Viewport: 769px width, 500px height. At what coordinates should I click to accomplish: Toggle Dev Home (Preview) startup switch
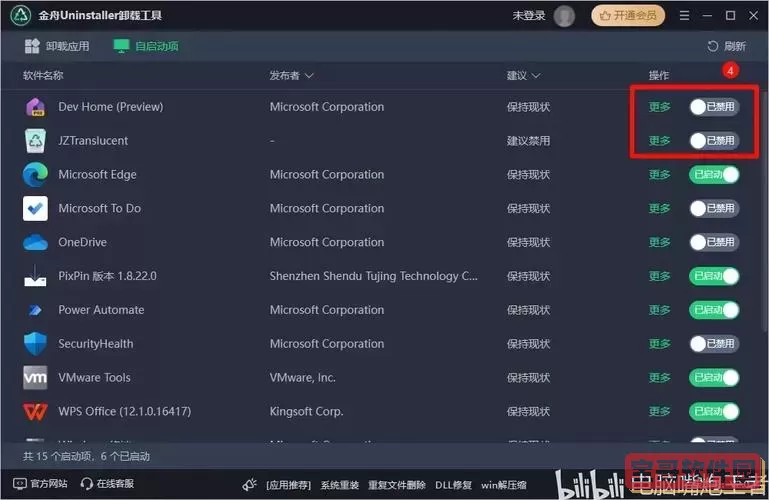point(714,107)
